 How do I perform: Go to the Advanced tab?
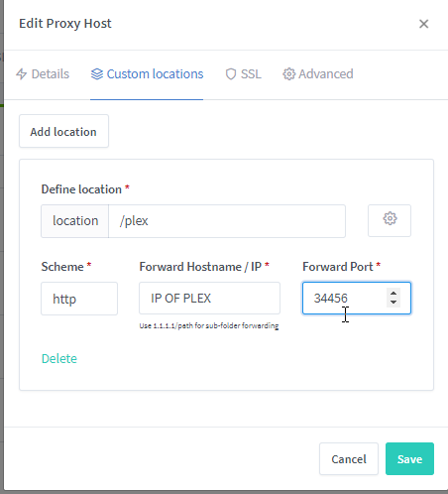point(318,74)
